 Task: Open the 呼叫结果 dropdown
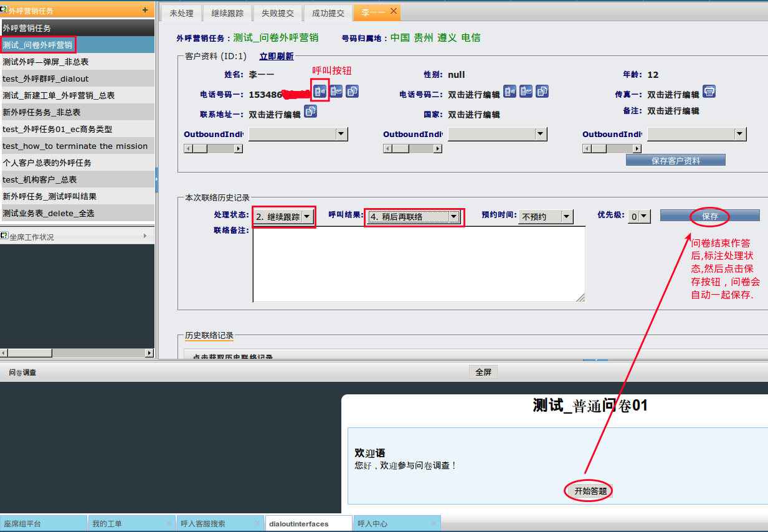coord(454,217)
